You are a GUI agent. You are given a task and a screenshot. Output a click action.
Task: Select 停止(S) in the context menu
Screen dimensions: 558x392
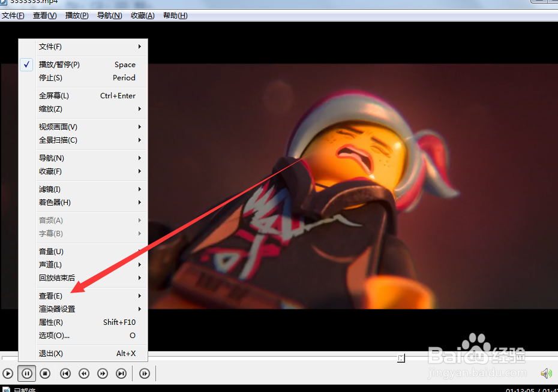tap(83, 78)
